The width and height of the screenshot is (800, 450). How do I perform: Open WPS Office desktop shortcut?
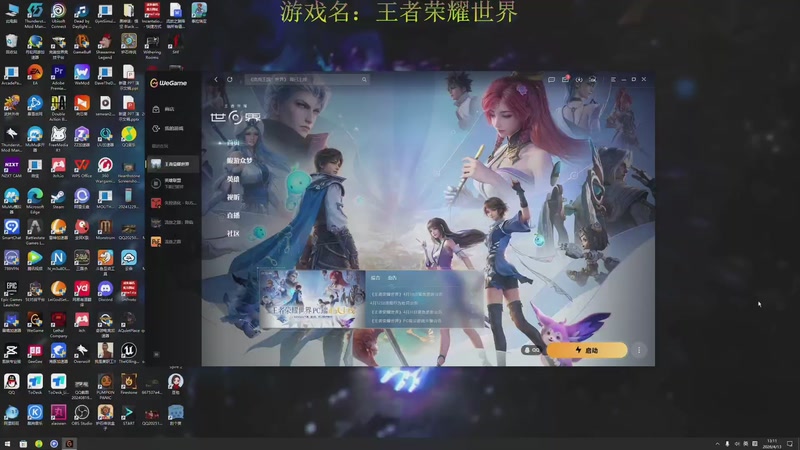pyautogui.click(x=82, y=168)
